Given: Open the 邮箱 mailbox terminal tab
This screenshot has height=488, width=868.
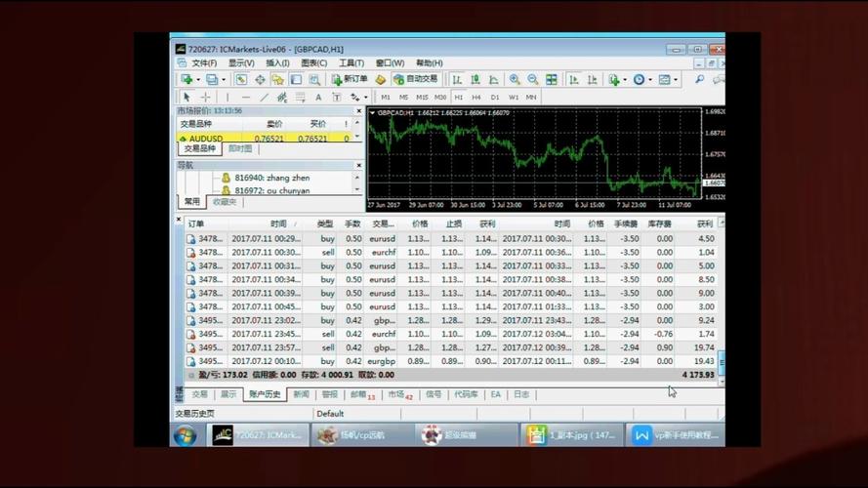Looking at the screenshot, I should click(x=362, y=394).
